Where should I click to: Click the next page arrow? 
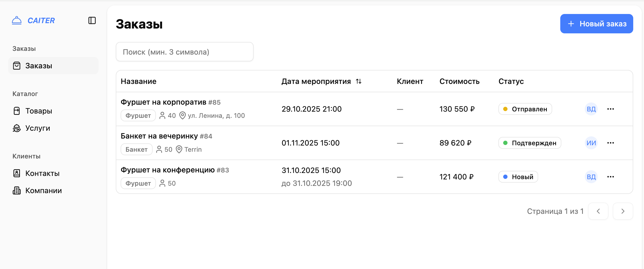point(623,211)
